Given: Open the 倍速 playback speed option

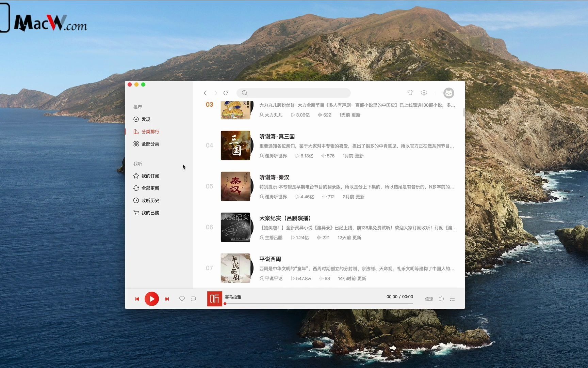Looking at the screenshot, I should pos(429,299).
